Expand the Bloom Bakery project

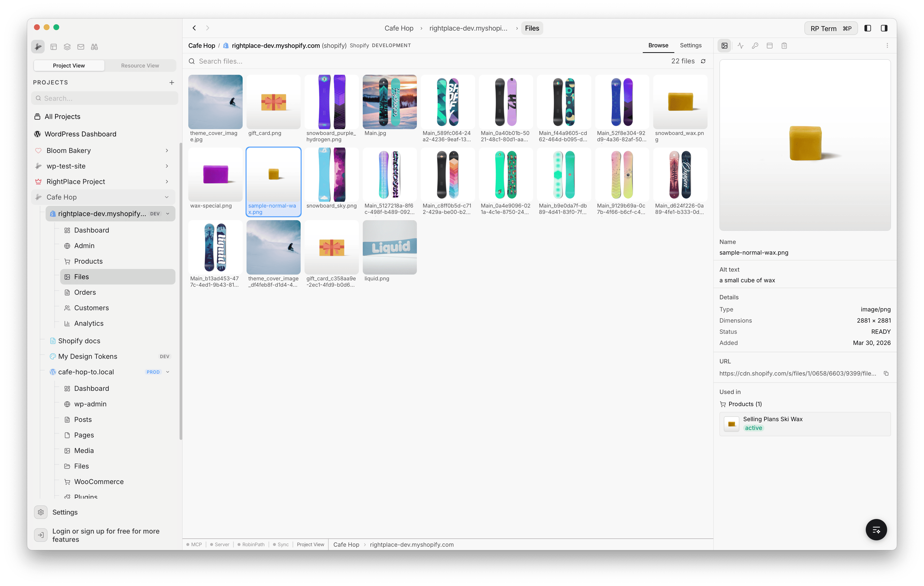click(166, 150)
